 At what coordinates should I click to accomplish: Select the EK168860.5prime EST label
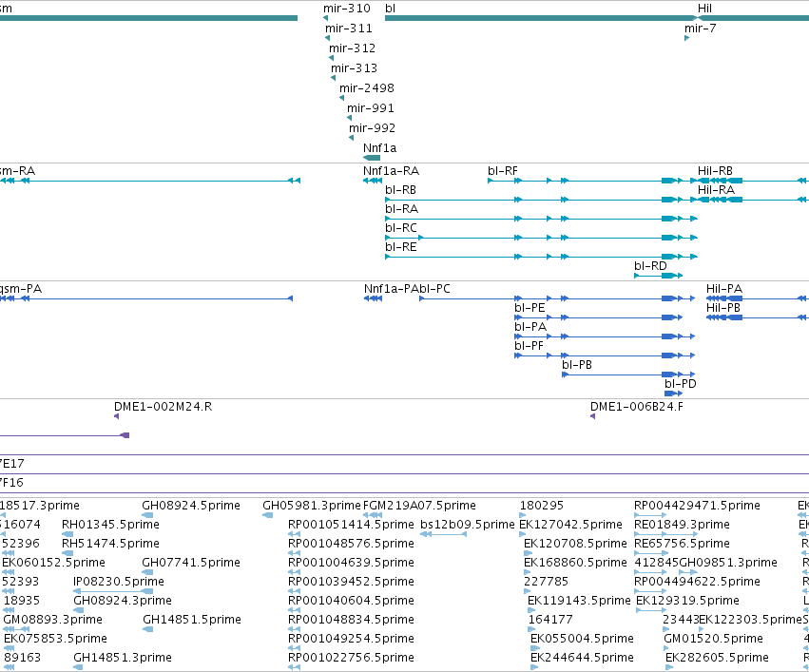pyautogui.click(x=575, y=563)
